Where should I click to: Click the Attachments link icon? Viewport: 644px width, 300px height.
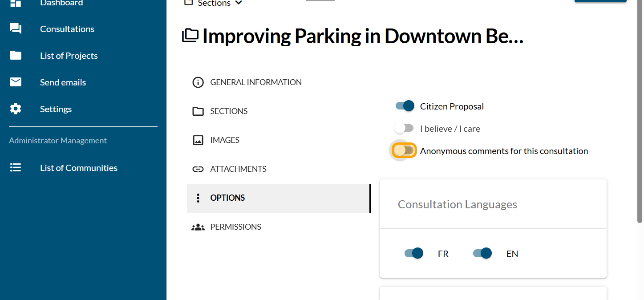198,169
